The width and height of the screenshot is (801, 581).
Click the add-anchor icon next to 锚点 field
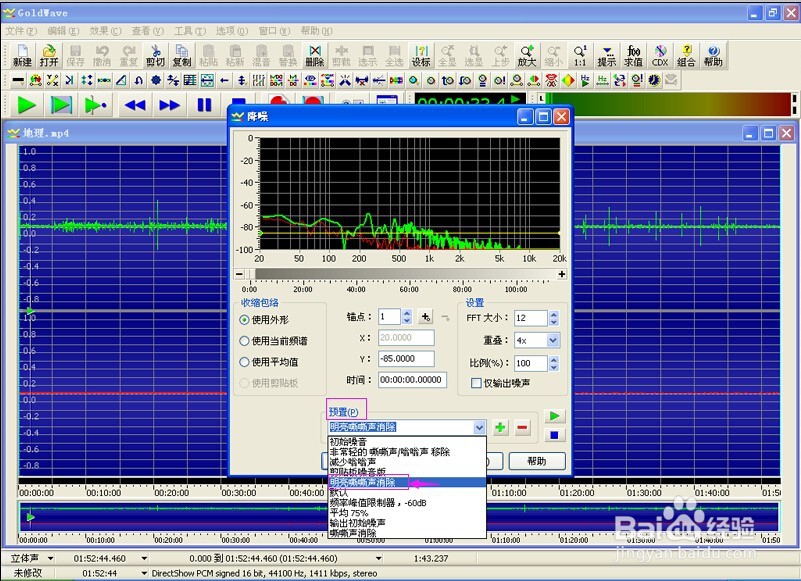[x=425, y=317]
